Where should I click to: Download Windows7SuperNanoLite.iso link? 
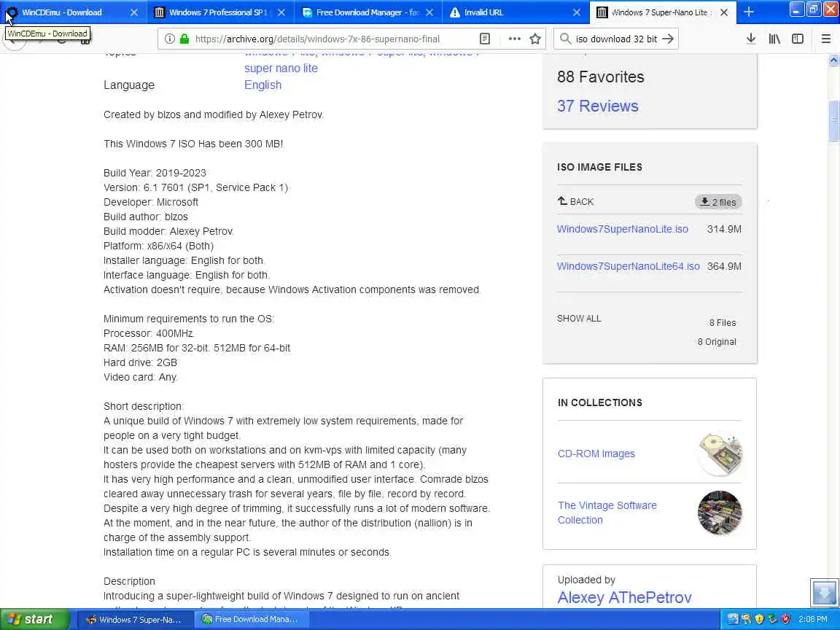[x=623, y=229]
